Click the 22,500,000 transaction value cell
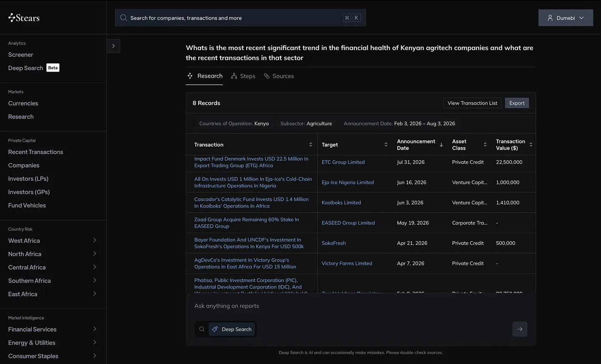The width and height of the screenshot is (601, 364). pos(509,162)
